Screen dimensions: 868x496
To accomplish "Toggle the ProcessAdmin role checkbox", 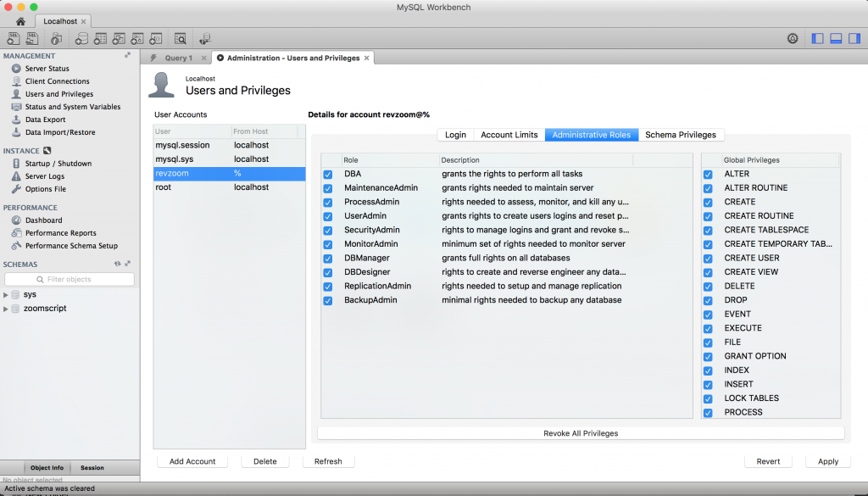I will [x=328, y=203].
